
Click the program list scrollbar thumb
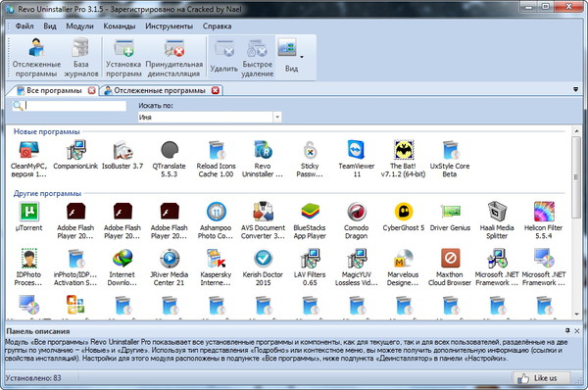point(576,176)
